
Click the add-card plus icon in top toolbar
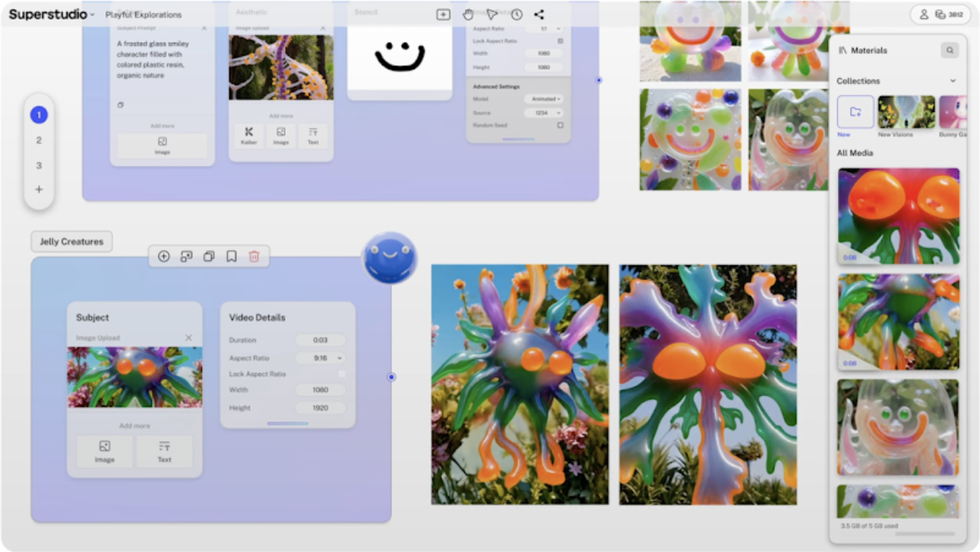point(443,14)
